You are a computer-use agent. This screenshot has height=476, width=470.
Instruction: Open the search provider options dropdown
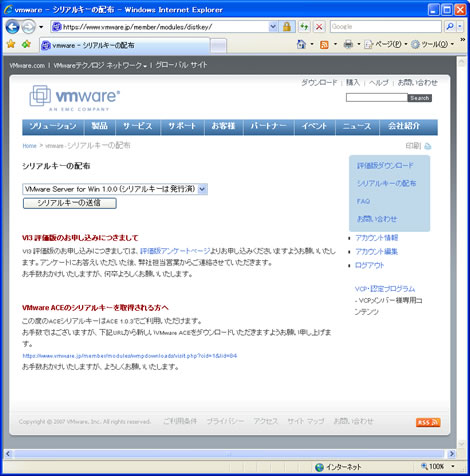tap(460, 27)
